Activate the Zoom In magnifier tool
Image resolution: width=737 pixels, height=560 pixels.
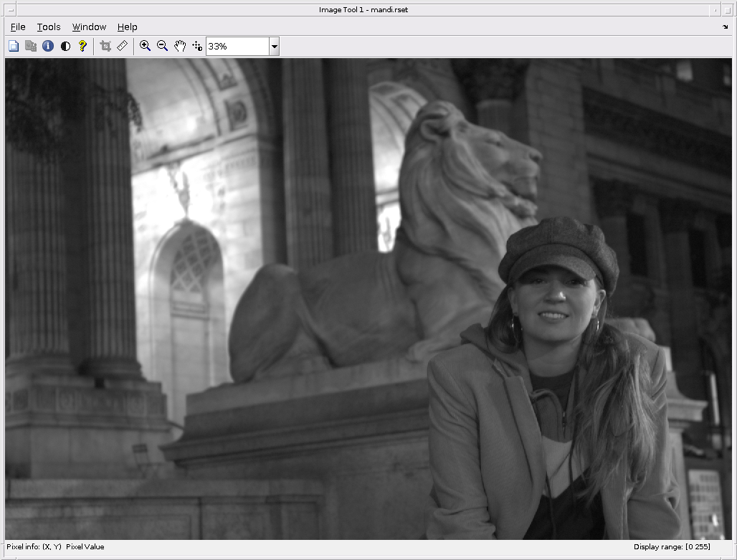pos(146,46)
